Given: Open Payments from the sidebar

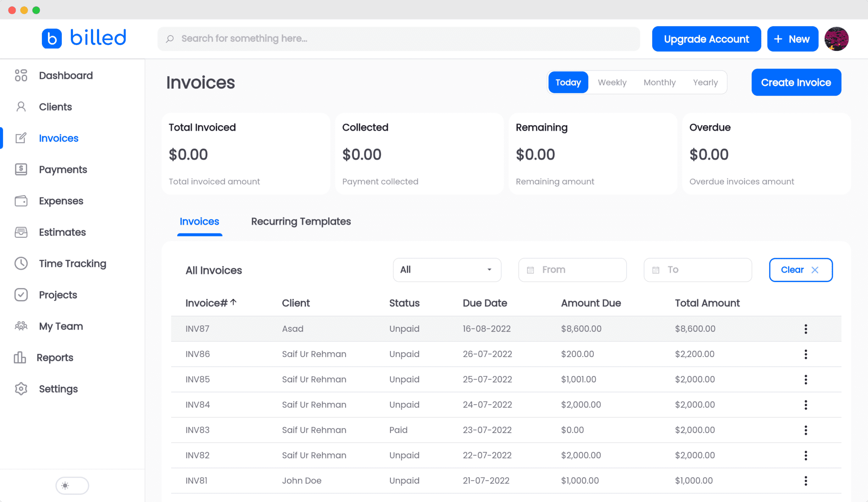Looking at the screenshot, I should click(63, 169).
